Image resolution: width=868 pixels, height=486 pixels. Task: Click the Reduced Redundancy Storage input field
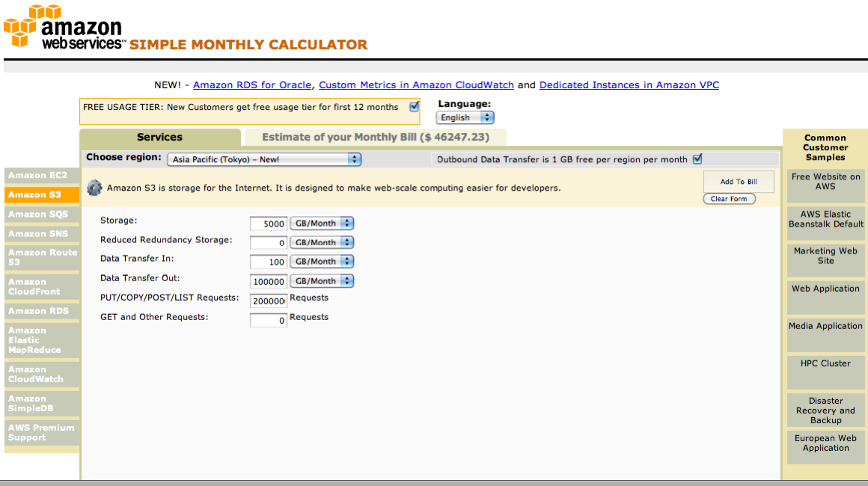coord(269,243)
